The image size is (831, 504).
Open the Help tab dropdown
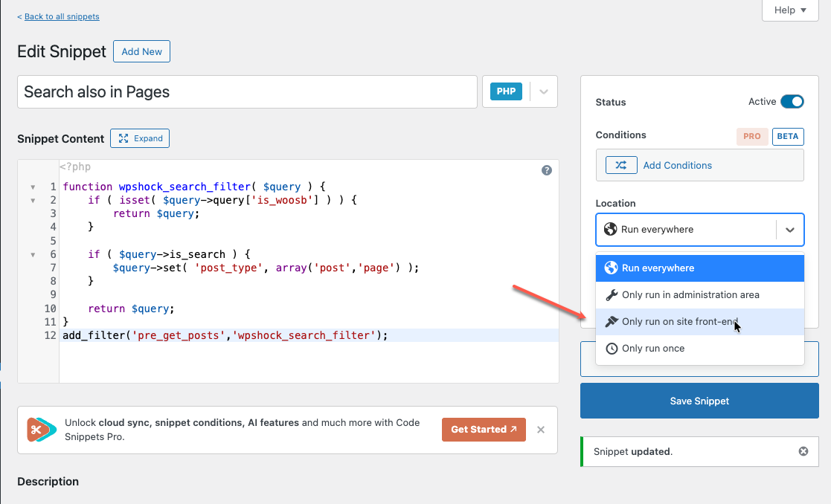pos(790,10)
